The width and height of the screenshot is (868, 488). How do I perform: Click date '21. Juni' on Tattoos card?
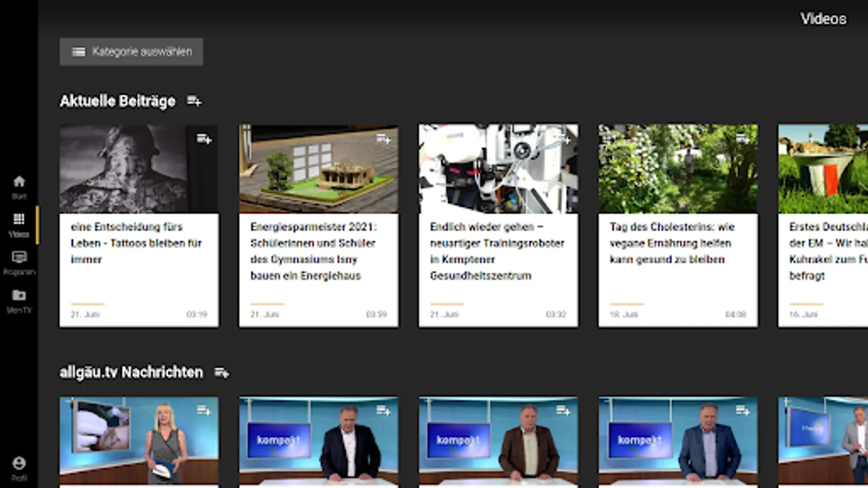coord(85,314)
